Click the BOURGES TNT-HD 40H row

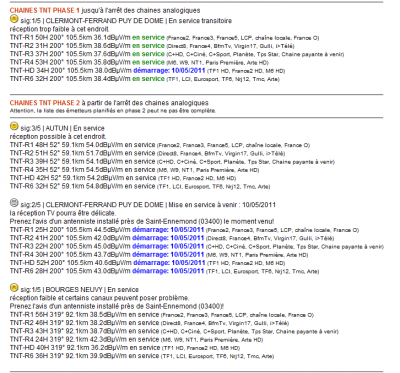coord(125,348)
